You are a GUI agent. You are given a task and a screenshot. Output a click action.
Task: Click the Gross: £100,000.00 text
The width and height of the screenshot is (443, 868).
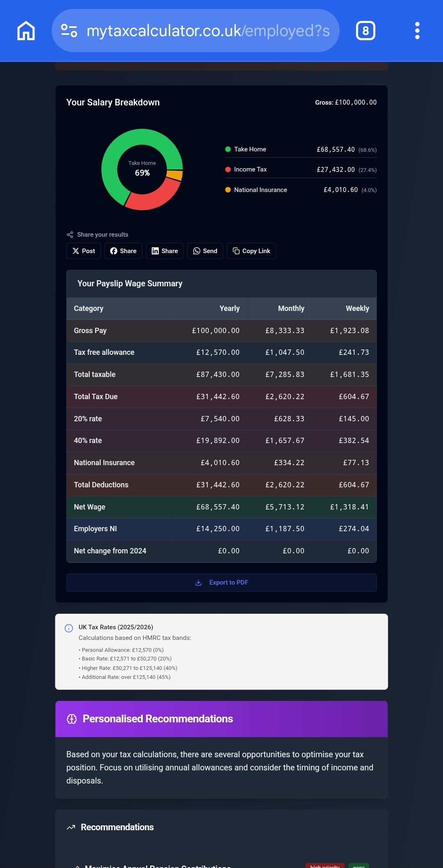click(346, 103)
